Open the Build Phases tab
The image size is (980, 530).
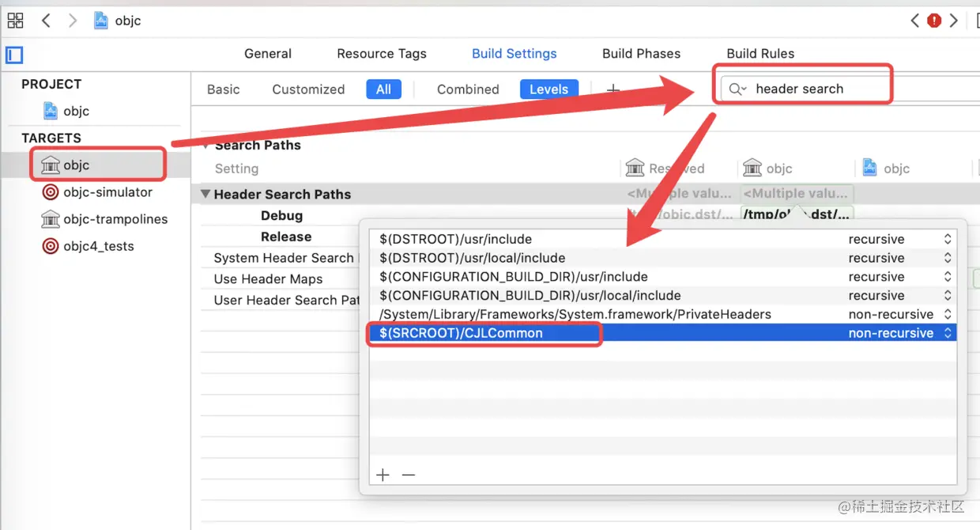tap(641, 54)
